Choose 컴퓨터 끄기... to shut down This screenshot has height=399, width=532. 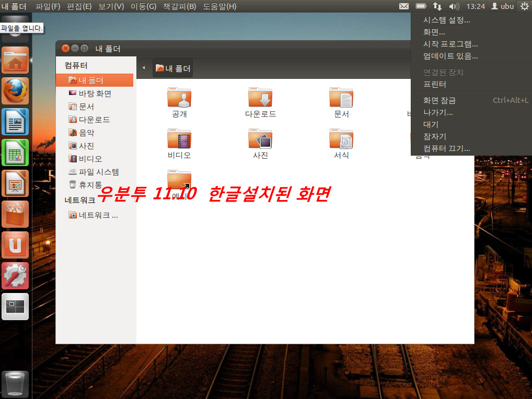pyautogui.click(x=446, y=149)
